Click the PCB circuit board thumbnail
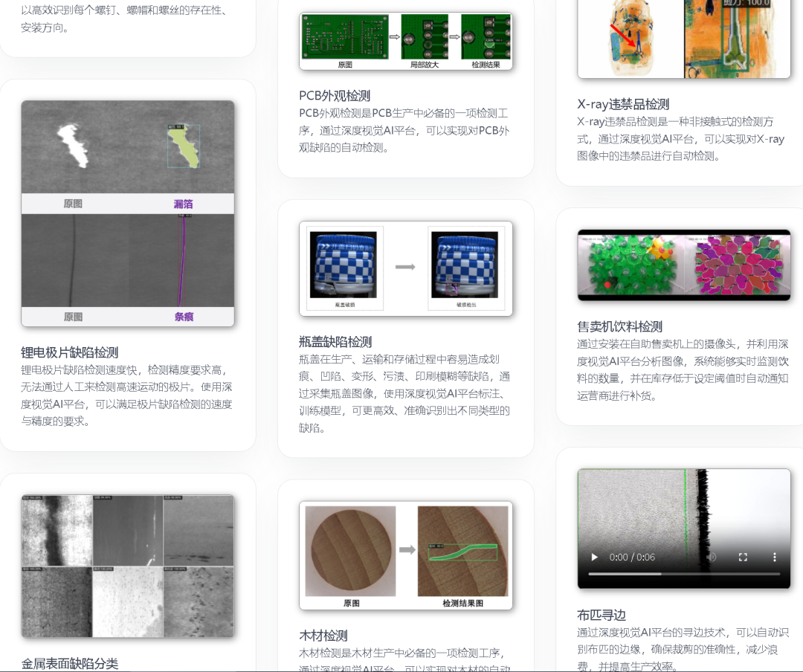The width and height of the screenshot is (803, 672). click(406, 39)
